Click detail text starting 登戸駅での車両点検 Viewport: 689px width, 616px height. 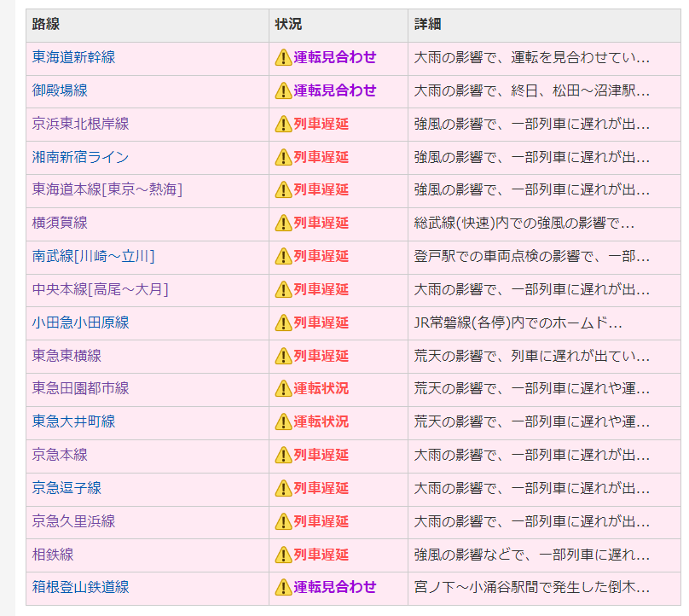pos(532,257)
